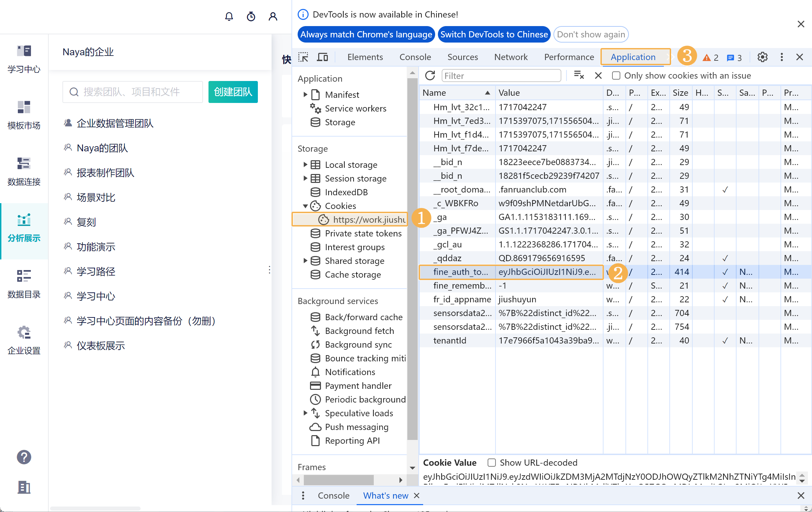
Task: Select the fine_auth_to... cookie row
Action: [615, 272]
